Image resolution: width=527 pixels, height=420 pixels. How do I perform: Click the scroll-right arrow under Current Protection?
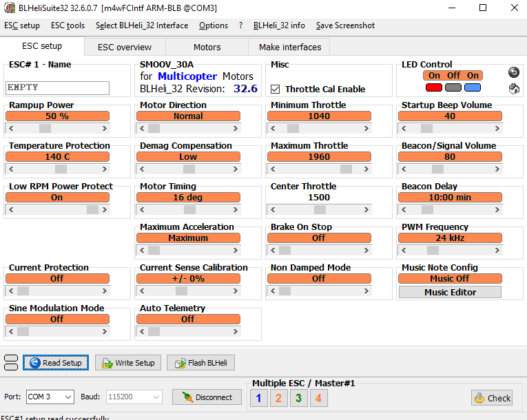click(105, 291)
